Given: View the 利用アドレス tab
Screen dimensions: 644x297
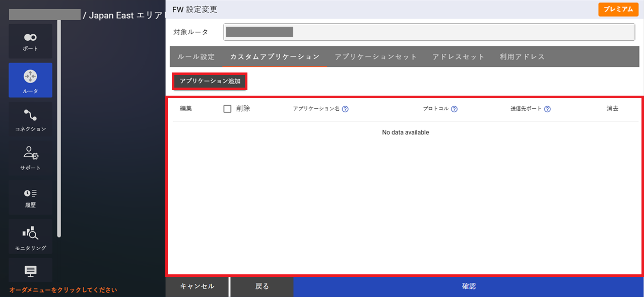Looking at the screenshot, I should (523, 56).
